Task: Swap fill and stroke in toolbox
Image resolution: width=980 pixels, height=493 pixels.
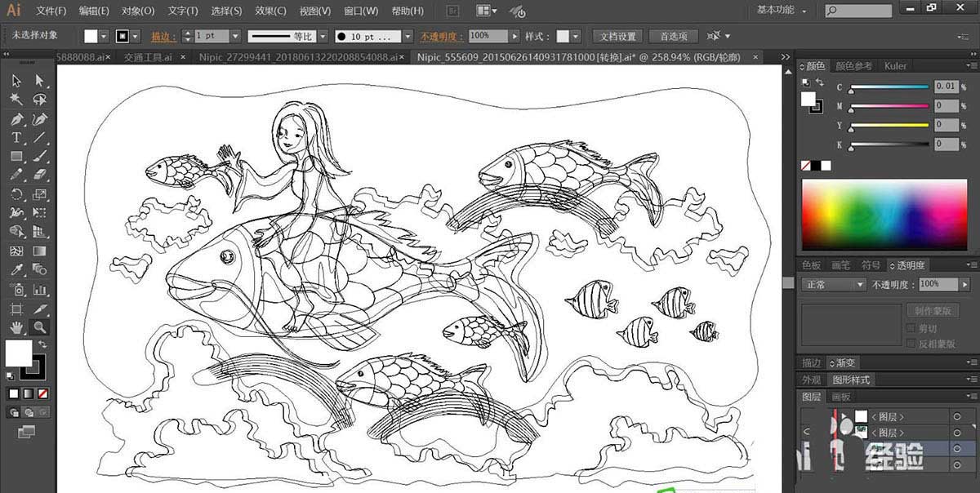Action: pyautogui.click(x=42, y=344)
